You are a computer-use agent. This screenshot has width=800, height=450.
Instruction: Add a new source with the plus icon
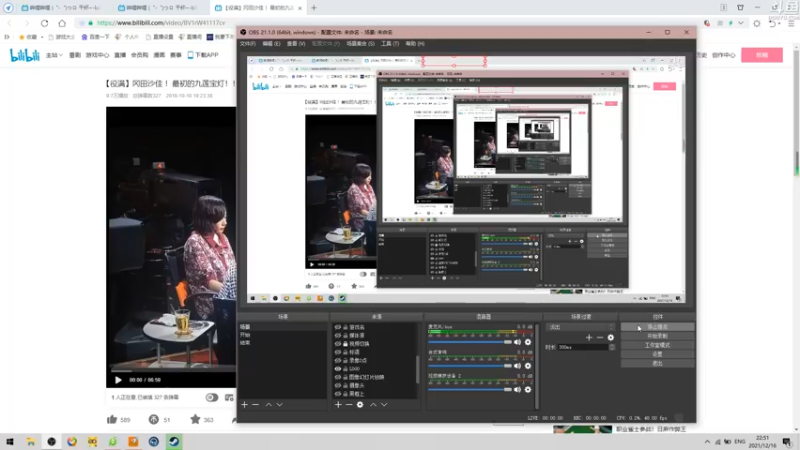tap(338, 405)
